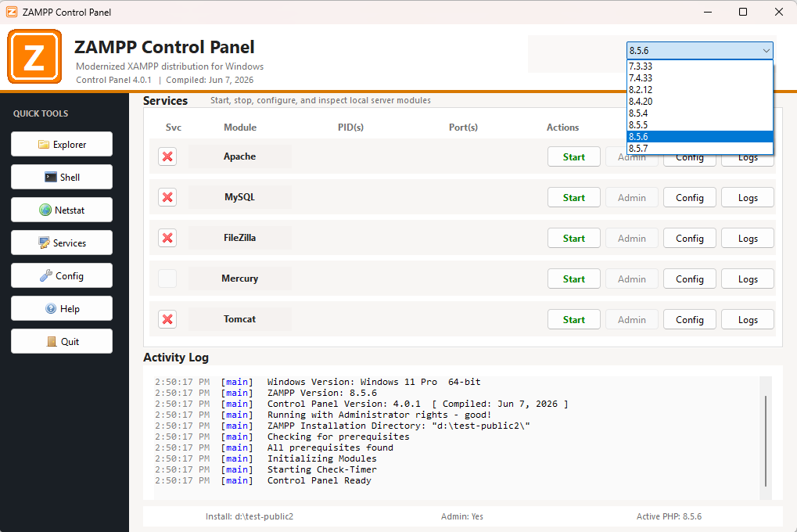Image resolution: width=797 pixels, height=532 pixels.
Task: Start the Tomcat module
Action: (x=574, y=319)
